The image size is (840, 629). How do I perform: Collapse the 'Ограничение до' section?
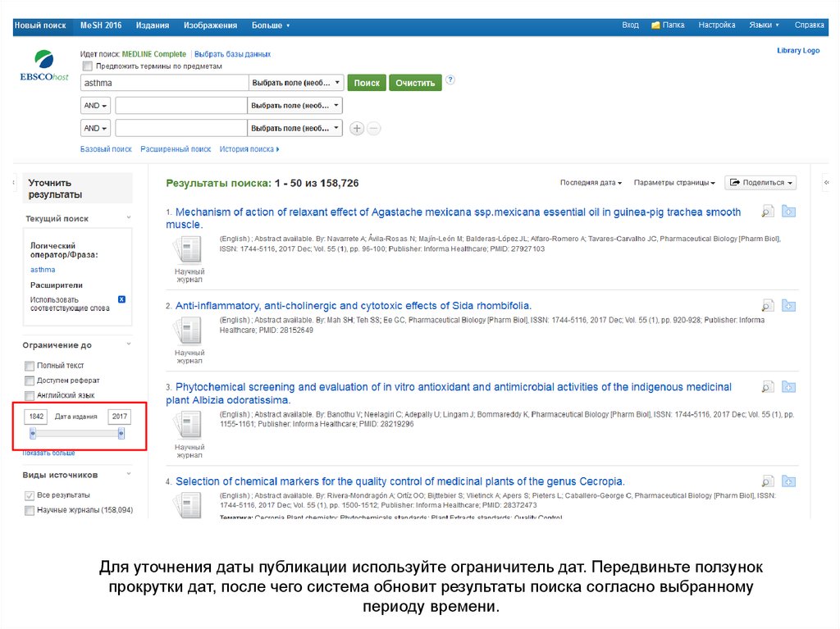tap(129, 344)
